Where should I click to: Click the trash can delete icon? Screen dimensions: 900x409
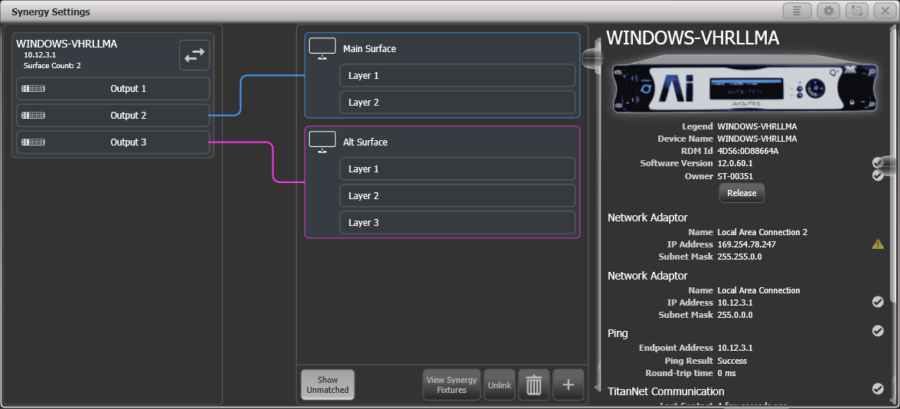[x=534, y=385]
